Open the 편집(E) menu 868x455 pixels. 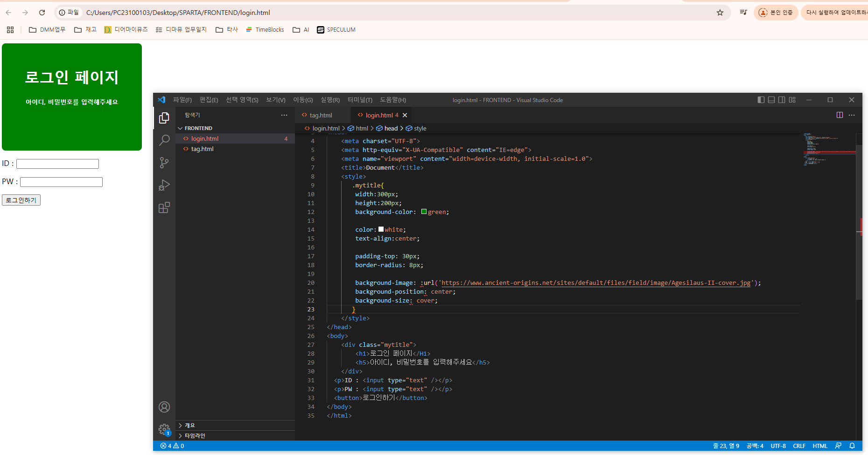tap(209, 100)
